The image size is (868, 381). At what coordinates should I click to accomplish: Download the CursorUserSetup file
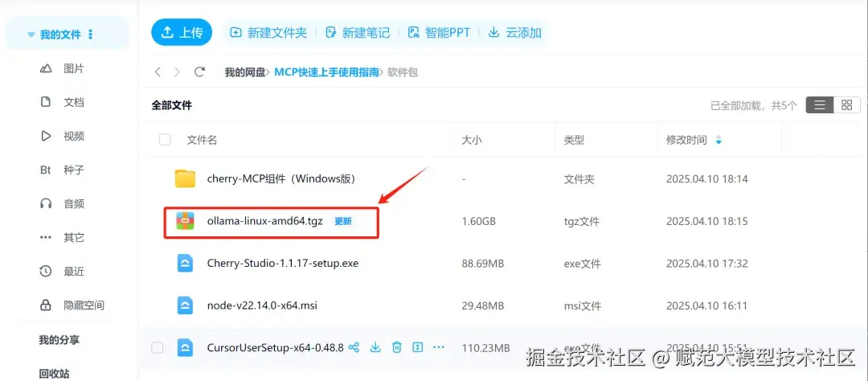tap(375, 347)
